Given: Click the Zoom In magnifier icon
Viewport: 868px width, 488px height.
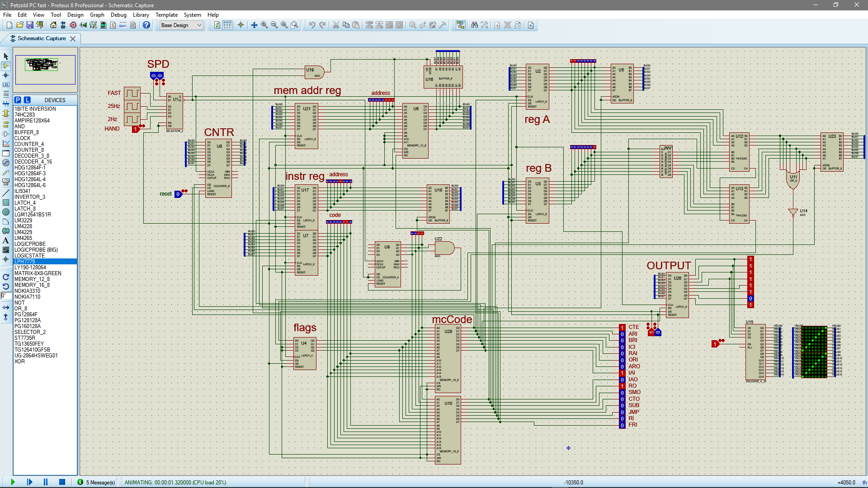Looking at the screenshot, I should [264, 25].
